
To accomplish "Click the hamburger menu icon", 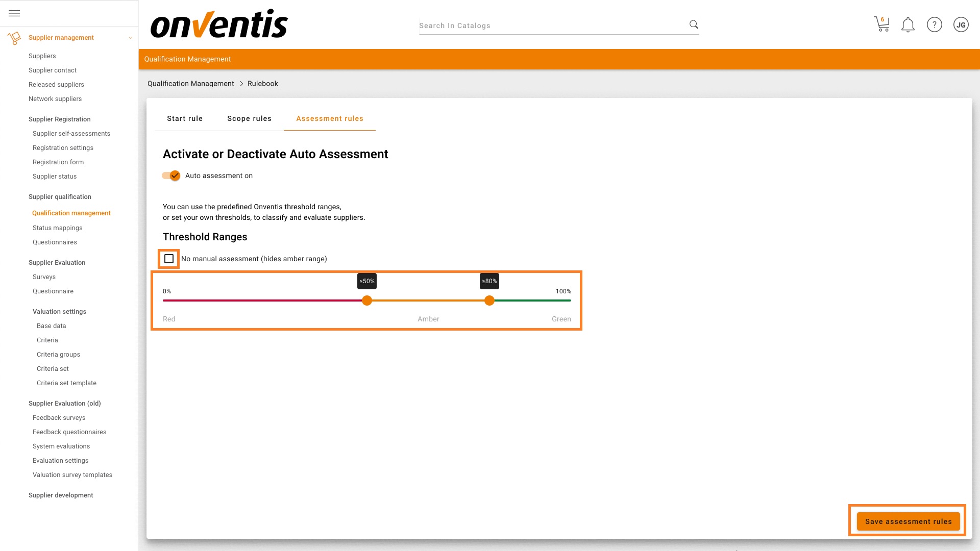I will [x=14, y=12].
